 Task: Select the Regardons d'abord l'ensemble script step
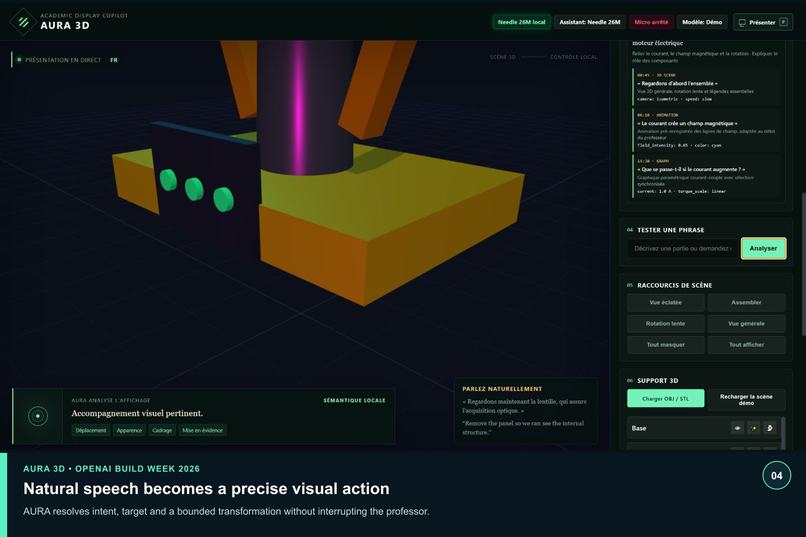706,87
